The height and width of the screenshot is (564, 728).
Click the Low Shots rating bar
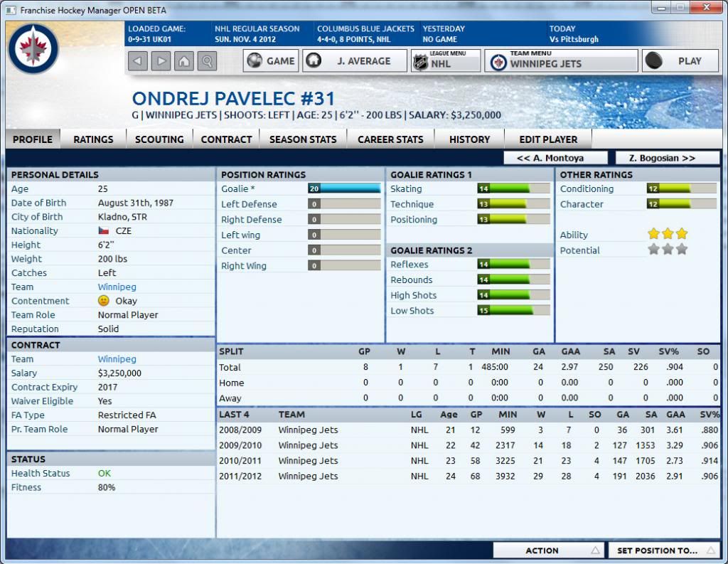[513, 310]
